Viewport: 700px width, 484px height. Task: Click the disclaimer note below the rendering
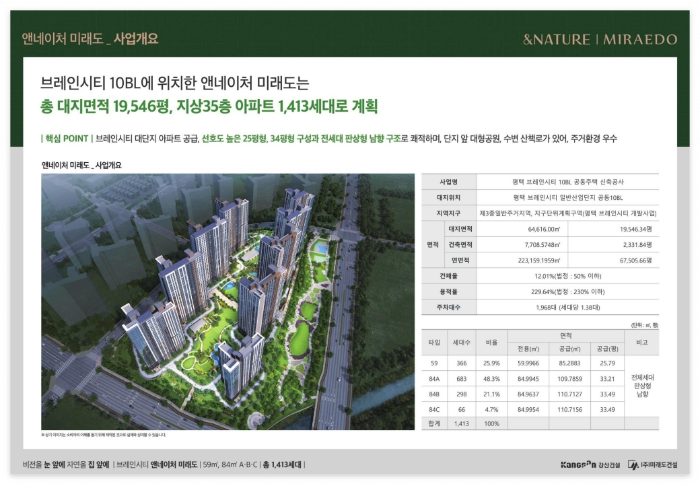tap(103, 434)
